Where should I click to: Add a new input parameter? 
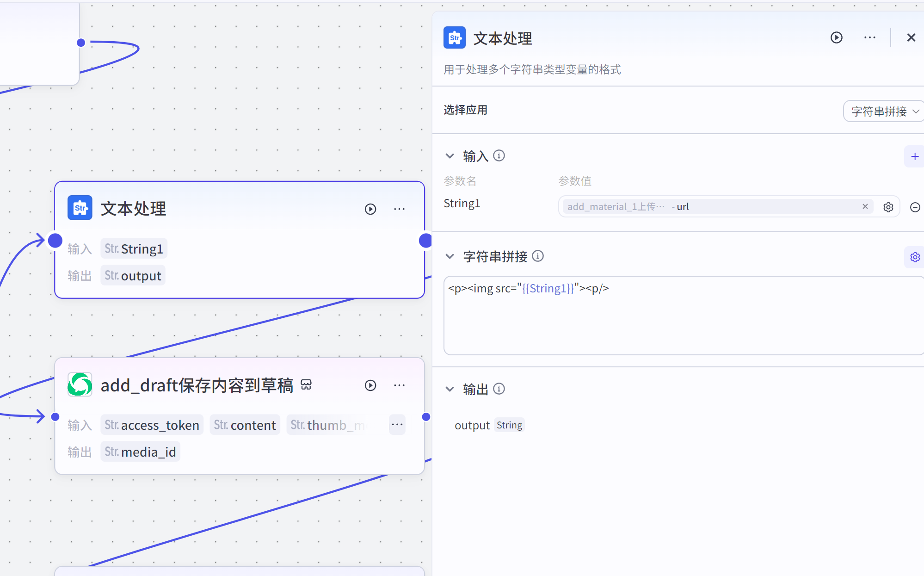[914, 156]
